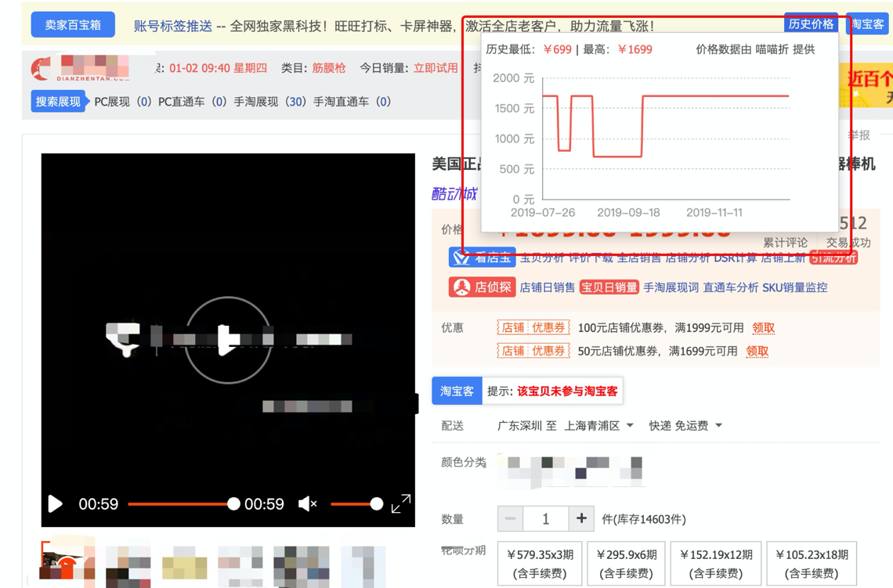Click PC直通车 (0) entry
This screenshot has height=588, width=893.
tap(192, 102)
